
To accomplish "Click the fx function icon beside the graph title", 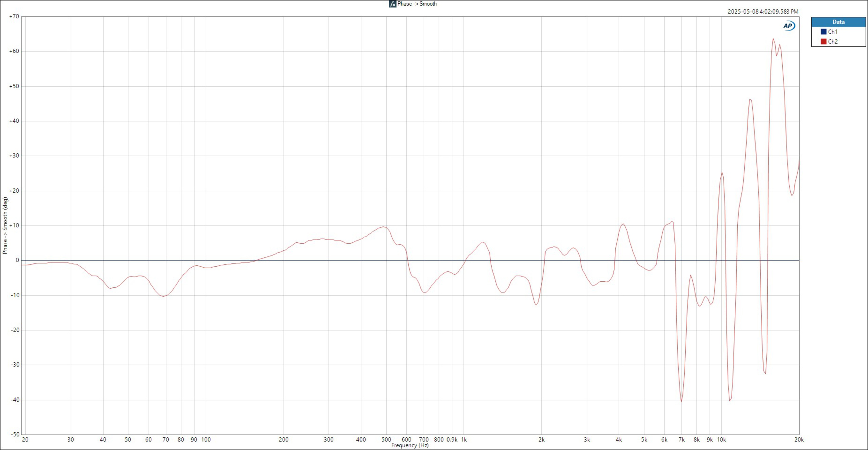I will [x=392, y=4].
